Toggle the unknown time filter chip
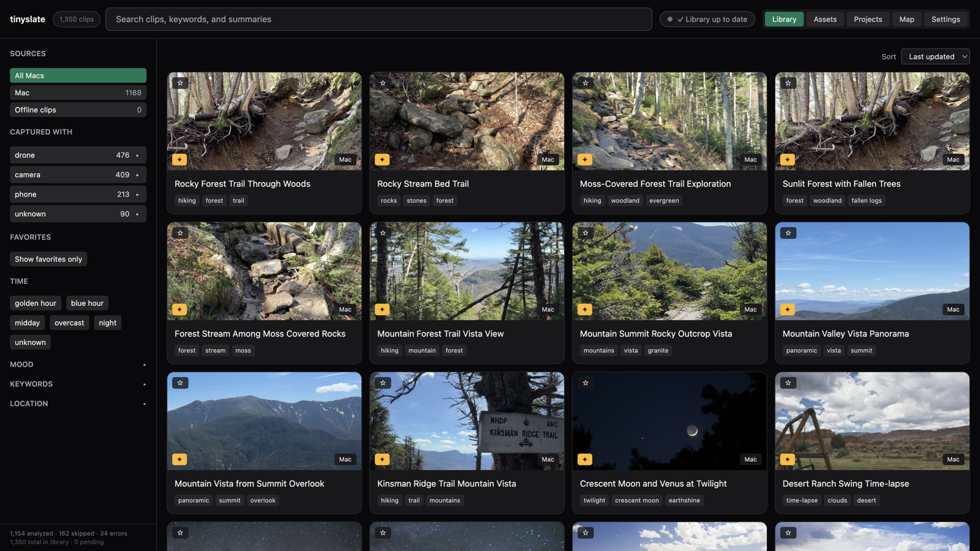 30,342
